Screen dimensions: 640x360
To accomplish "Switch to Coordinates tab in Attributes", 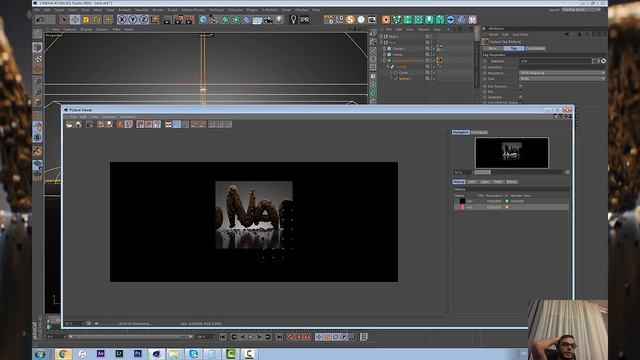I will click(535, 48).
